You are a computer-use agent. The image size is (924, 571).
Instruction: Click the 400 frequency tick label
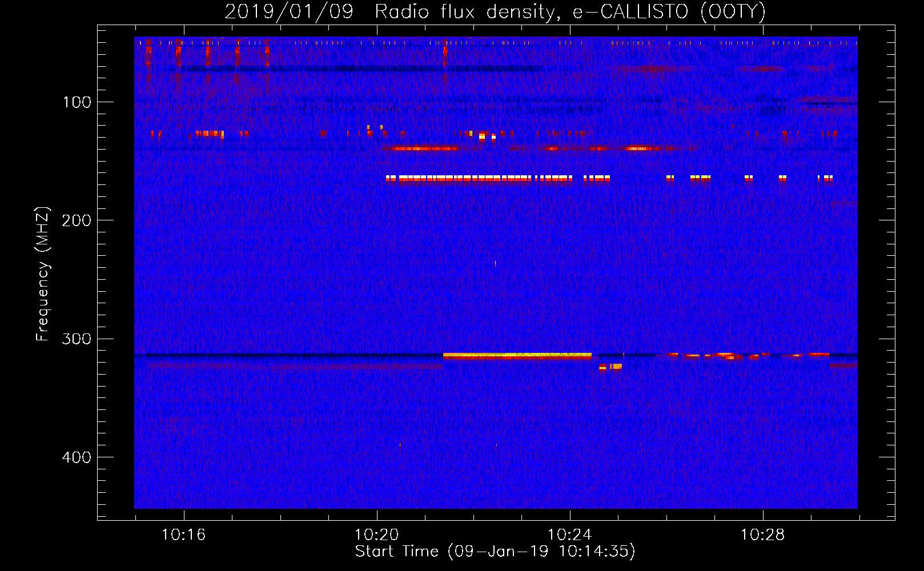77,457
